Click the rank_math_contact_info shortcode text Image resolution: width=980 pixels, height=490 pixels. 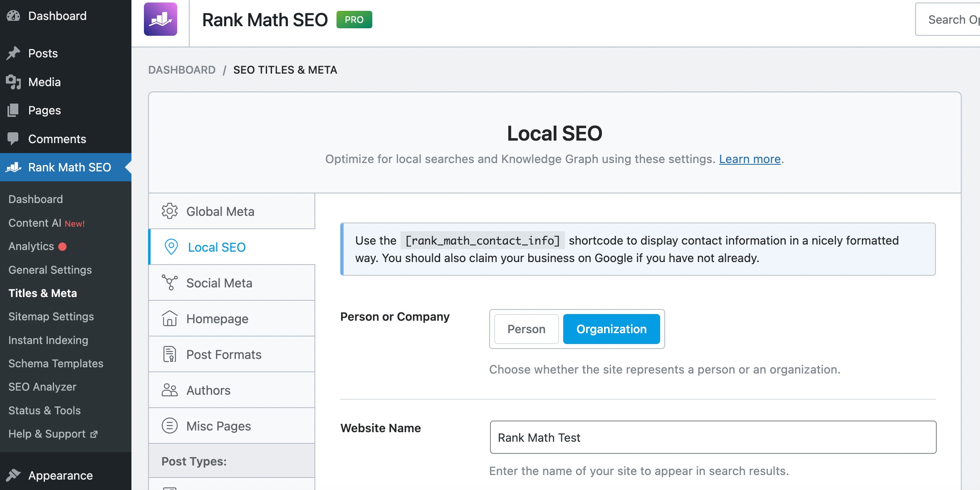483,240
